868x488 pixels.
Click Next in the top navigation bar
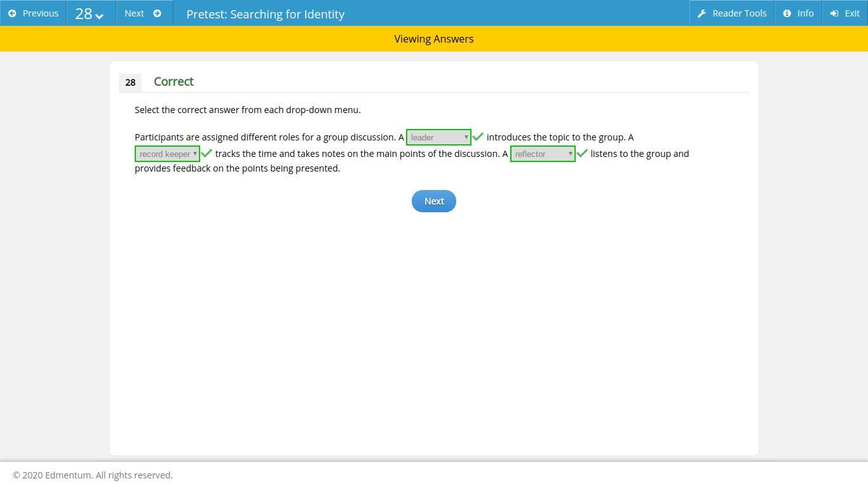pos(144,13)
